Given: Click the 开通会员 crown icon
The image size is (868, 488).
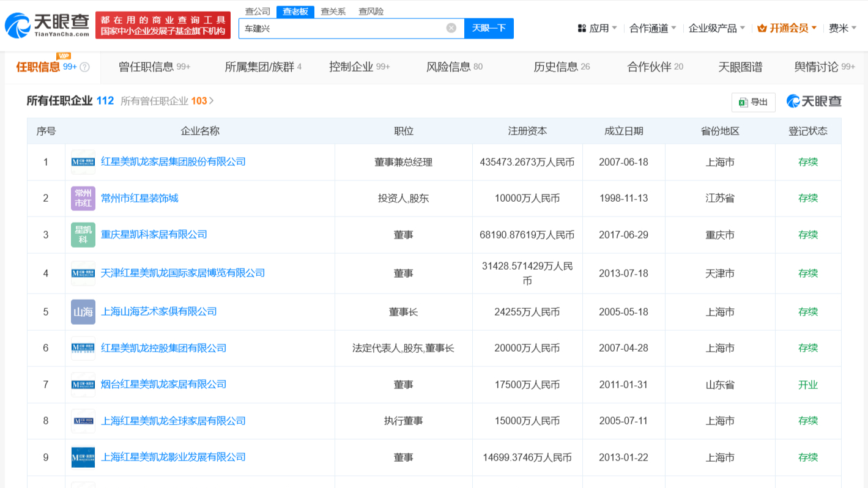Looking at the screenshot, I should tap(762, 28).
